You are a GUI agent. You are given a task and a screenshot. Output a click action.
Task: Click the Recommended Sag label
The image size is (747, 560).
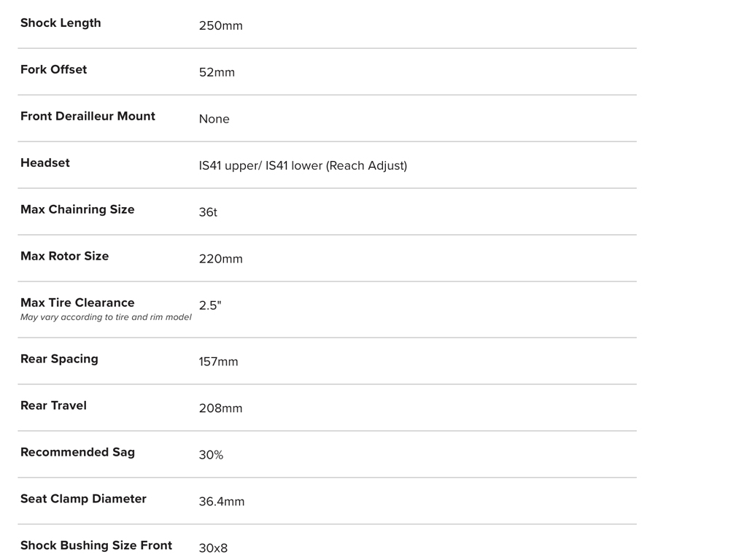pyautogui.click(x=77, y=453)
